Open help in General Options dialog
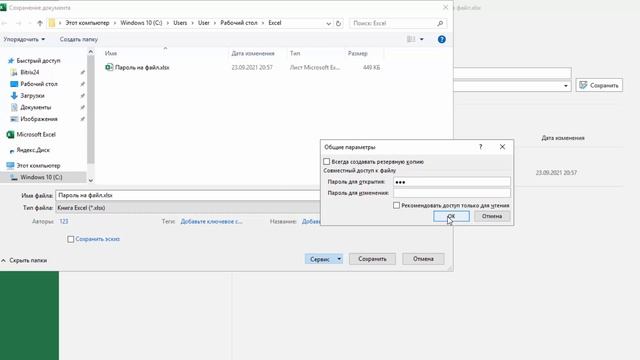Image resolution: width=640 pixels, height=360 pixels. coord(480,147)
